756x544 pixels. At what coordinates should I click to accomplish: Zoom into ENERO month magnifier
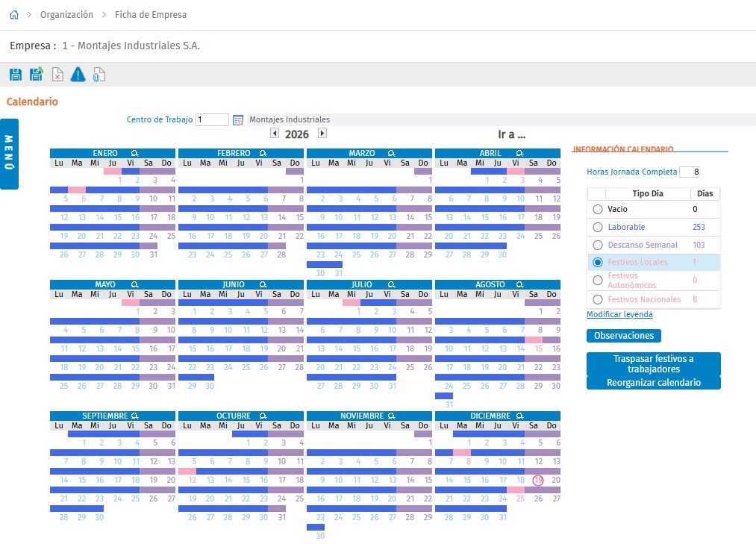(x=134, y=154)
